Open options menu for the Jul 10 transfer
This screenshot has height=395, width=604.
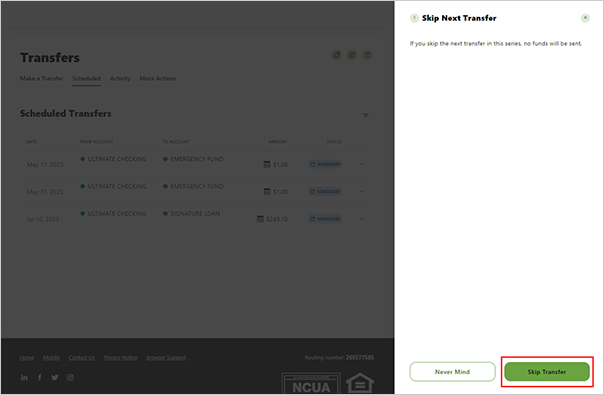[x=361, y=219]
